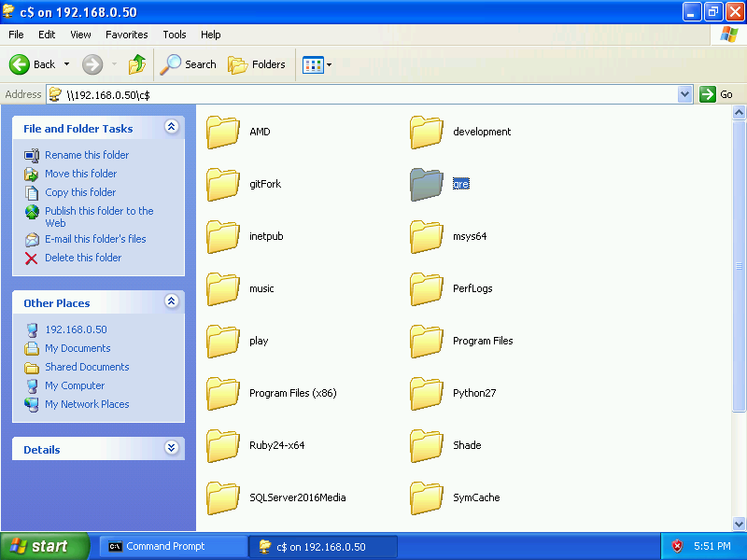747x560 pixels.
Task: Click the gre folder name label
Action: [461, 184]
